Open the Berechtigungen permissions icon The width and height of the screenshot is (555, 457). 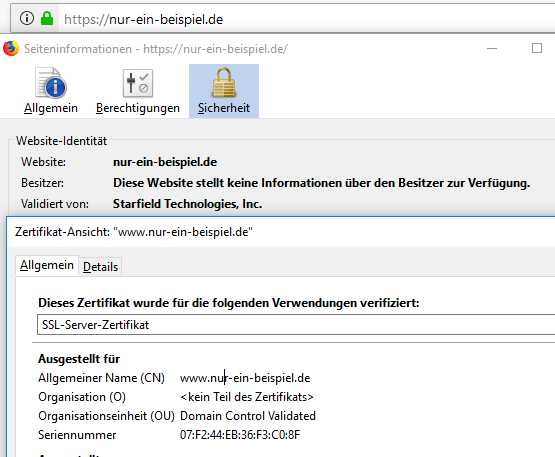click(x=138, y=83)
